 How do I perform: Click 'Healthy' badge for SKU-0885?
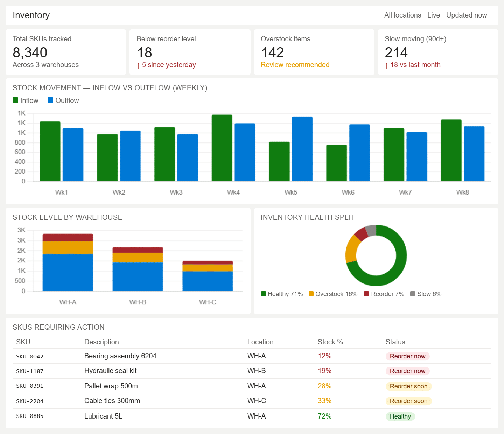(400, 416)
